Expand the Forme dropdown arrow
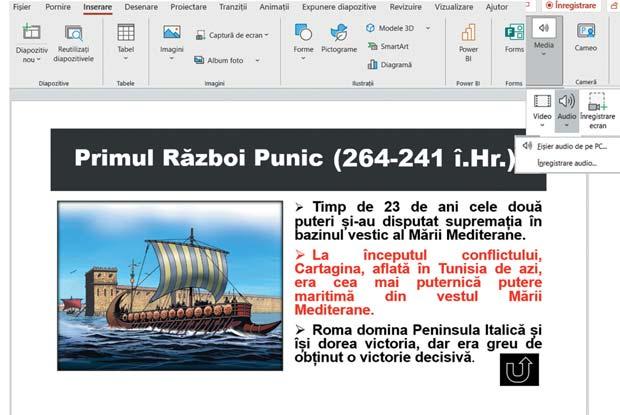Viewport: 620px width, 415px height. [x=303, y=59]
